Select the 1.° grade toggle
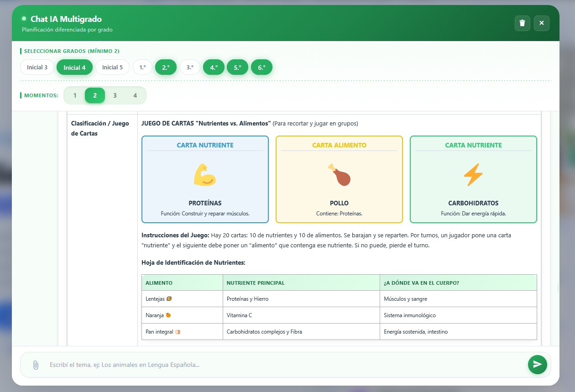 pyautogui.click(x=142, y=67)
